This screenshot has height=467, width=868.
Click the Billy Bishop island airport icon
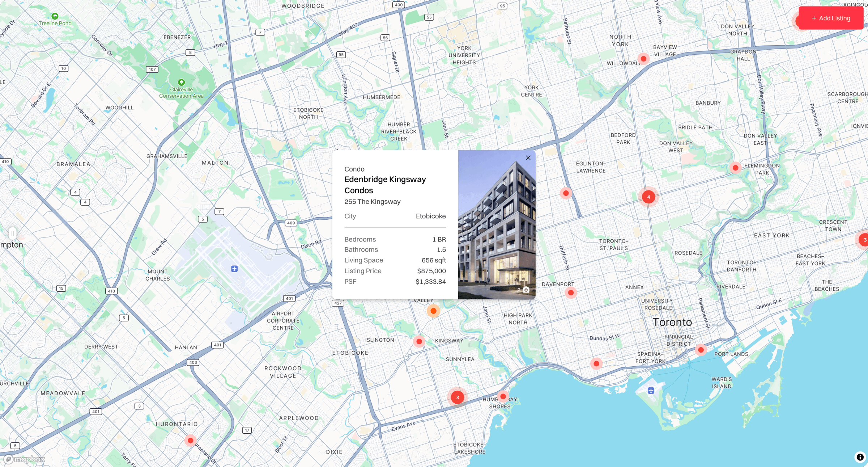(x=651, y=390)
